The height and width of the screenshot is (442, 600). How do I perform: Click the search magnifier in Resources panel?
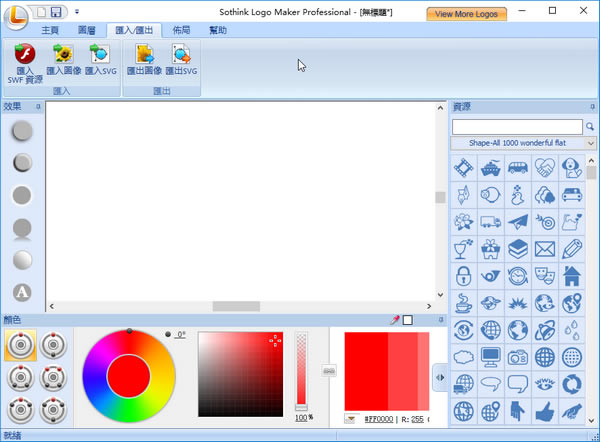(590, 127)
